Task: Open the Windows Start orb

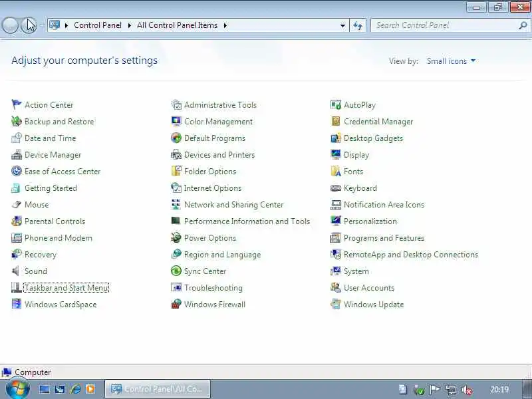Action: pyautogui.click(x=18, y=389)
